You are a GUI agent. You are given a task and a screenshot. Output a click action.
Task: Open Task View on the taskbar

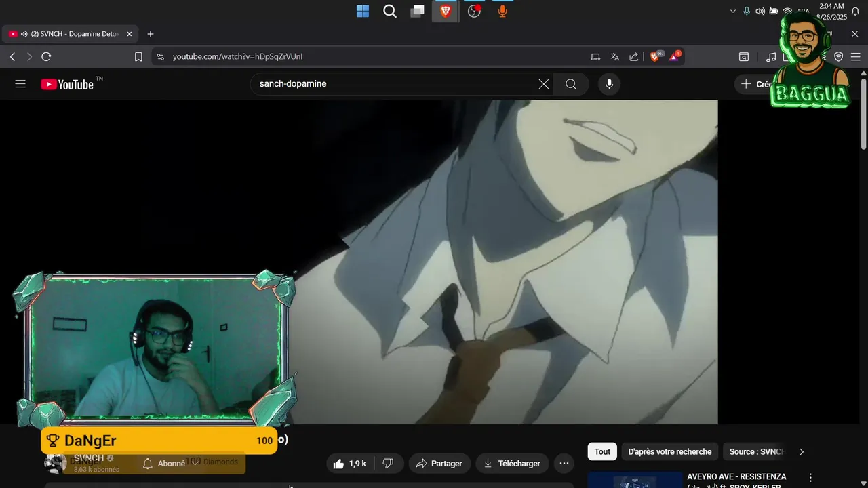point(418,11)
